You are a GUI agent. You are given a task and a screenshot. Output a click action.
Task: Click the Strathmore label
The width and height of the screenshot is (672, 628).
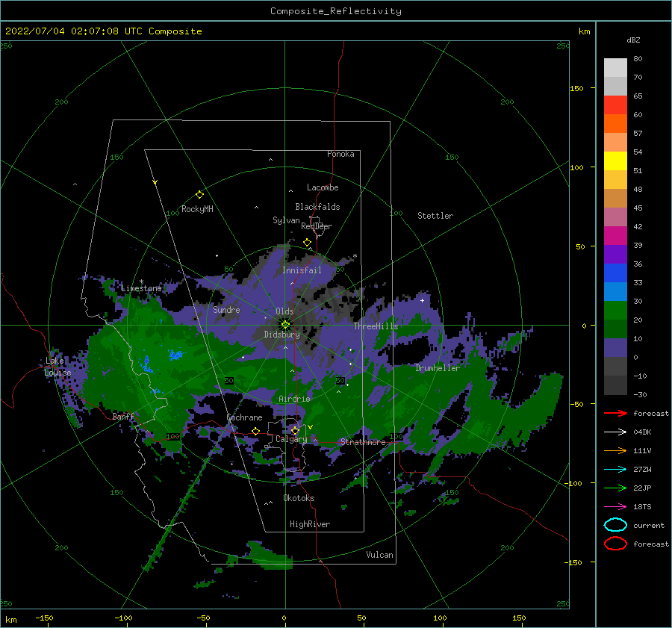point(363,442)
